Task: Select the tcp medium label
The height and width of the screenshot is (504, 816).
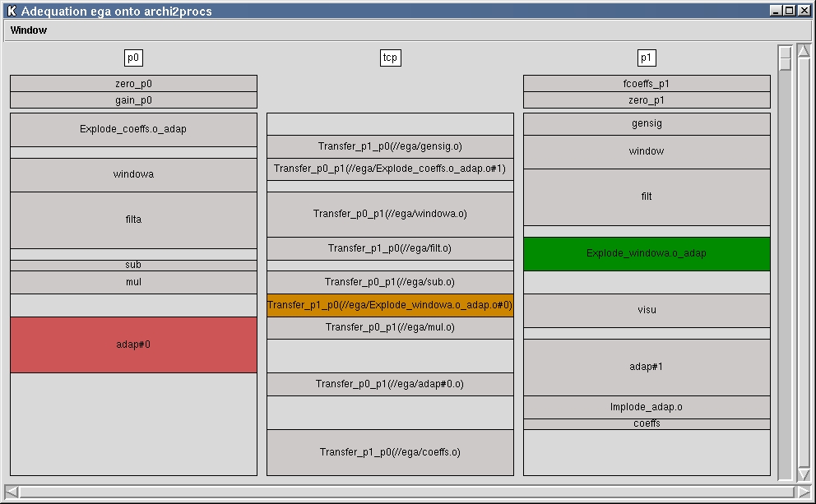Action: [390, 58]
